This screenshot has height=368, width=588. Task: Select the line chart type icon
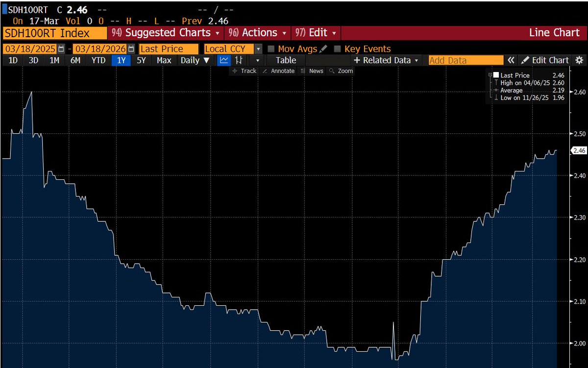tap(224, 60)
